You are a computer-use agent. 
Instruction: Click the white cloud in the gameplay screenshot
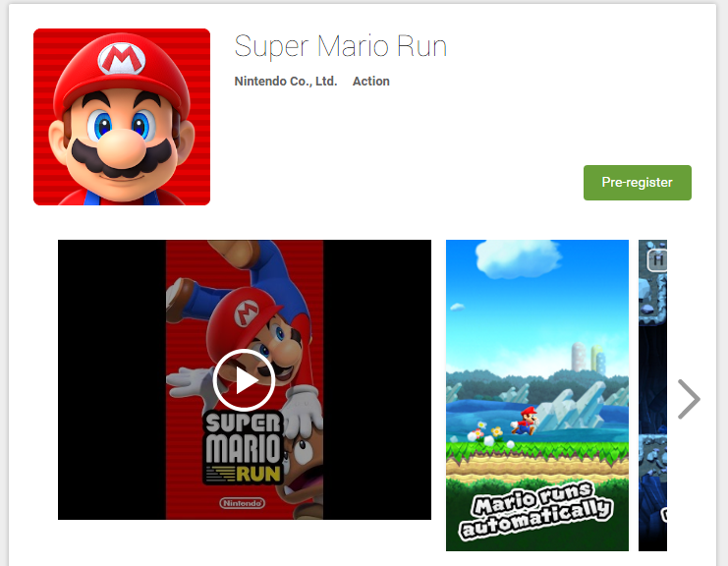(518, 258)
